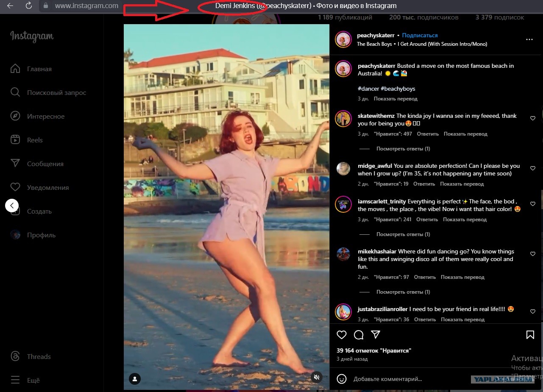Open Уведомления notifications
This screenshot has height=392, width=543.
point(39,187)
